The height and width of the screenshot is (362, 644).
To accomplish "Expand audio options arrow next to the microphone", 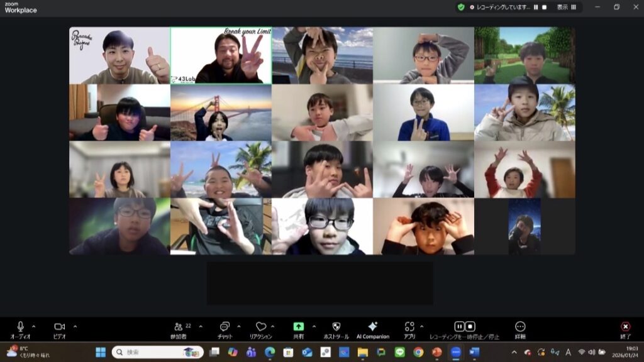I will point(33,326).
